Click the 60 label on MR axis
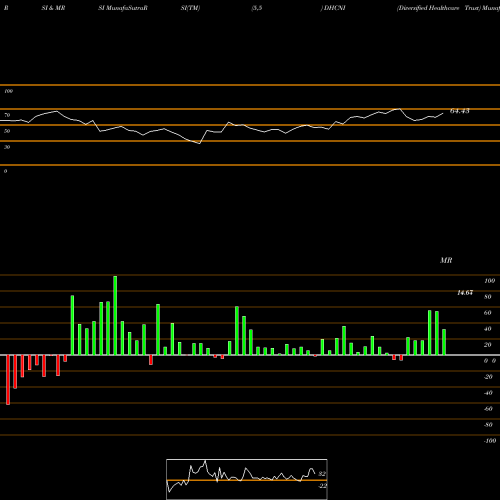The width and height of the screenshot is (500, 500). click(488, 313)
